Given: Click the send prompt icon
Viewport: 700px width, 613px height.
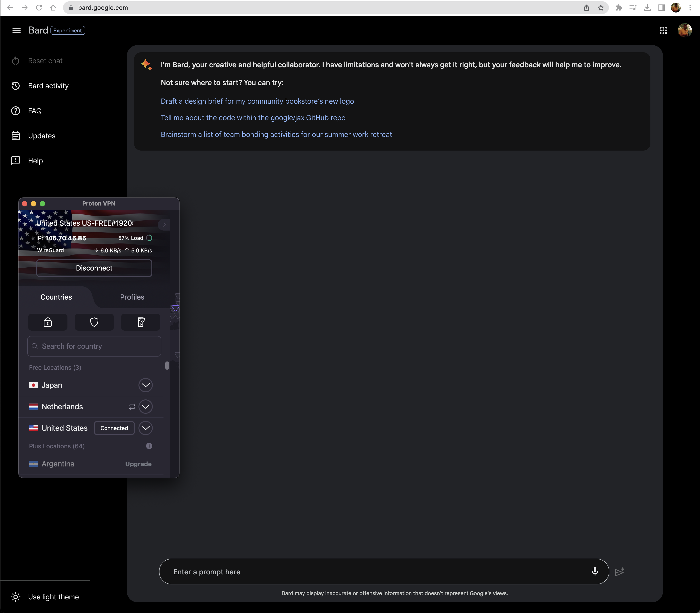Looking at the screenshot, I should pyautogui.click(x=619, y=572).
